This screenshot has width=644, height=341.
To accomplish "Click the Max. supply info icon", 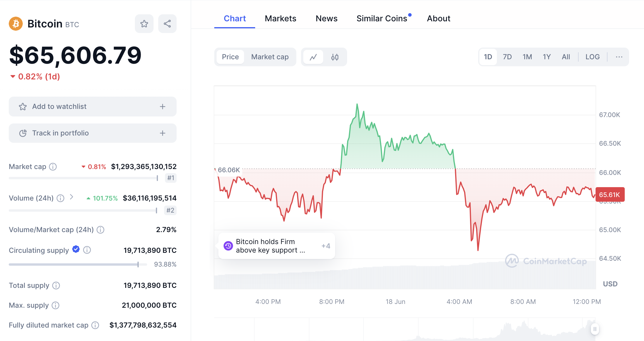I will (55, 305).
